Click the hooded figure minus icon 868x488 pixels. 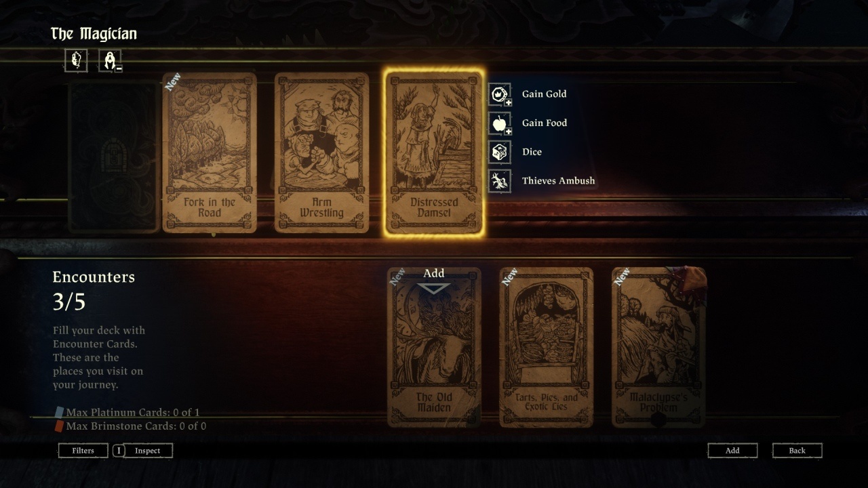click(110, 60)
